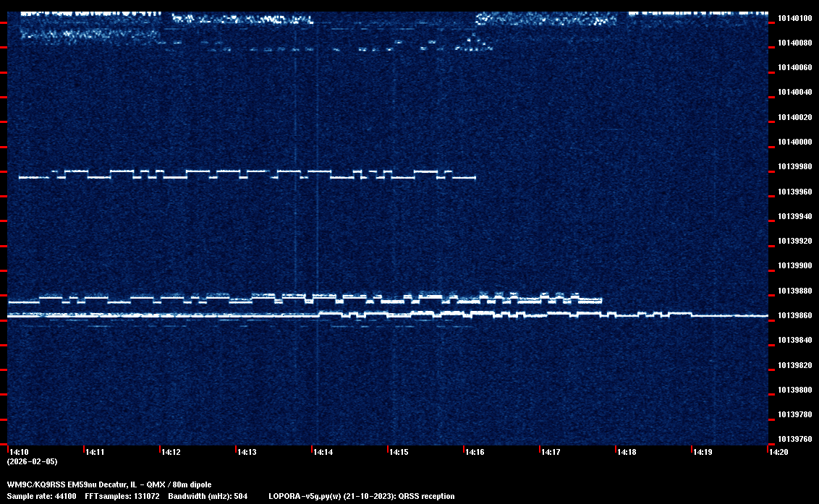The height and width of the screenshot is (504, 819).
Task: Click the 10140040 frequency scale label
Action: [x=794, y=93]
